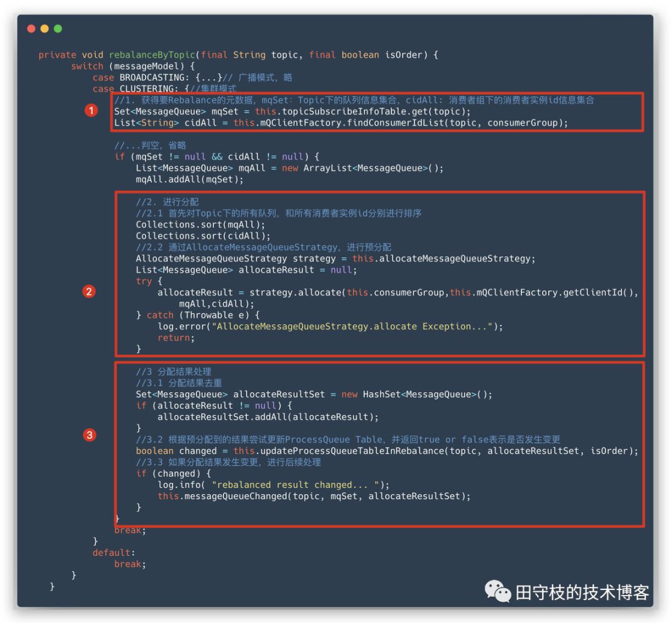This screenshot has width=672, height=623.
Task: Click the yellow minimize dot of the code window
Action: 45,29
